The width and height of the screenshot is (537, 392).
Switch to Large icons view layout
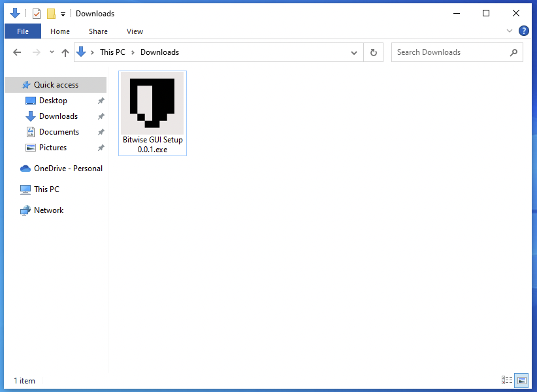tap(521, 380)
